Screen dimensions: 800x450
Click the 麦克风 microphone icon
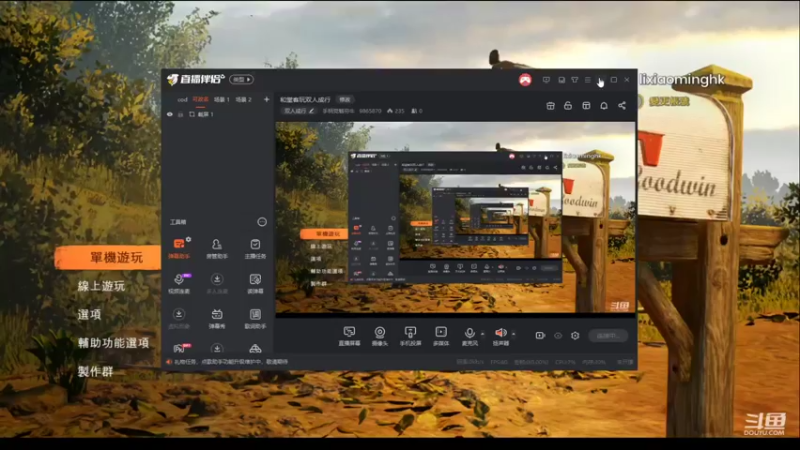tap(469, 333)
